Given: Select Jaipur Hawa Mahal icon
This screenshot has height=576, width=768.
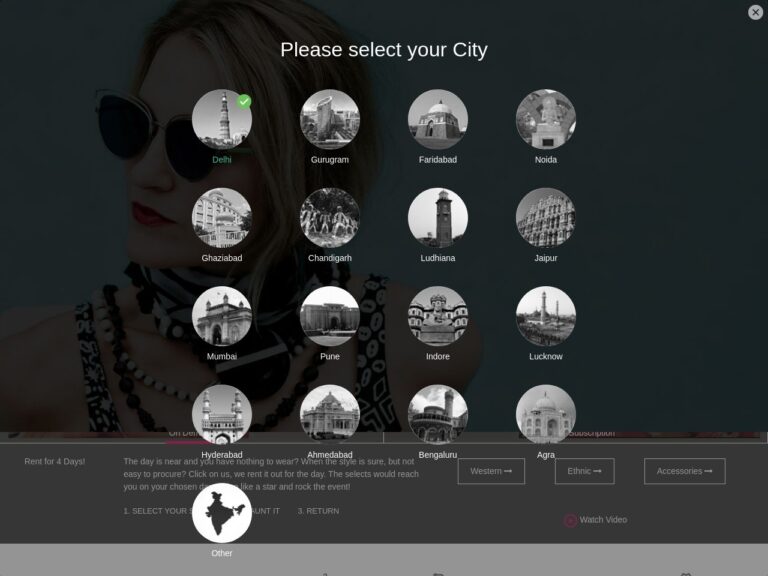Looking at the screenshot, I should pyautogui.click(x=546, y=217).
